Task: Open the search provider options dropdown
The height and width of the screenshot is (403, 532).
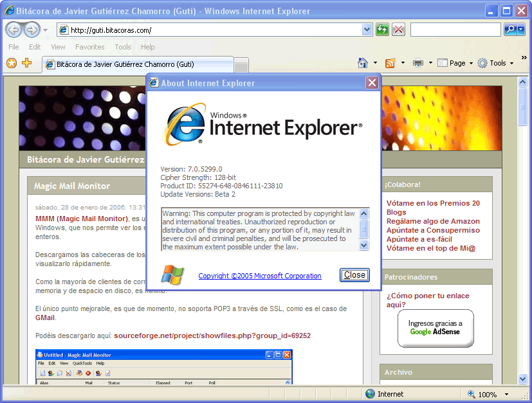Action: point(521,30)
